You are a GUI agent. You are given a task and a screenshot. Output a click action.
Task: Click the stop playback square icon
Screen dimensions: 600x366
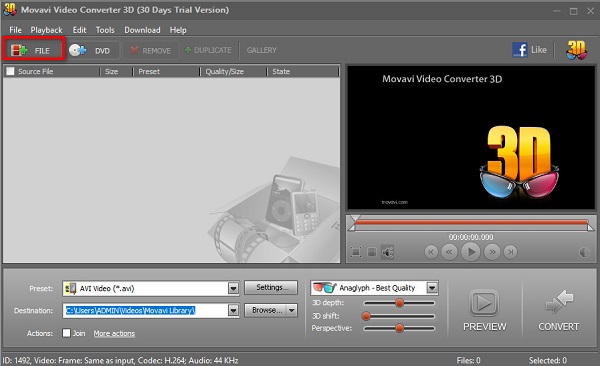(x=372, y=252)
